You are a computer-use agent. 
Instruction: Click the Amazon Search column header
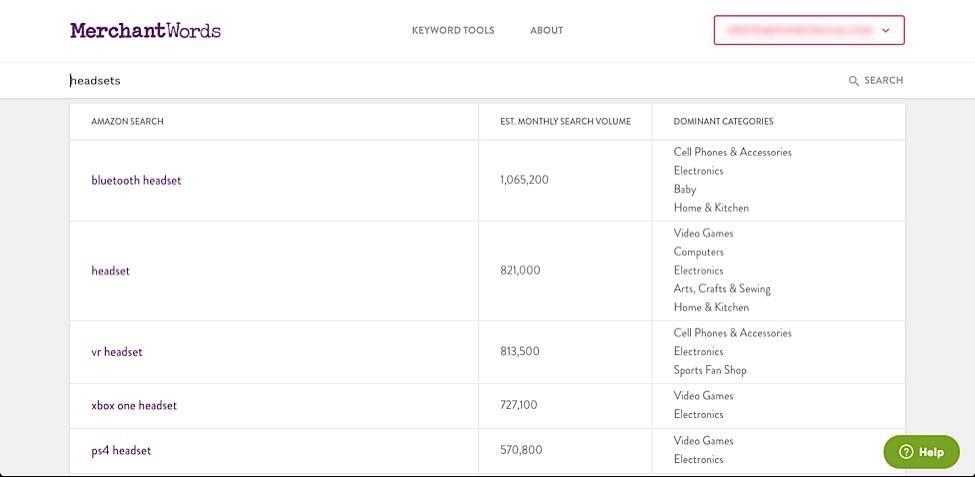127,121
